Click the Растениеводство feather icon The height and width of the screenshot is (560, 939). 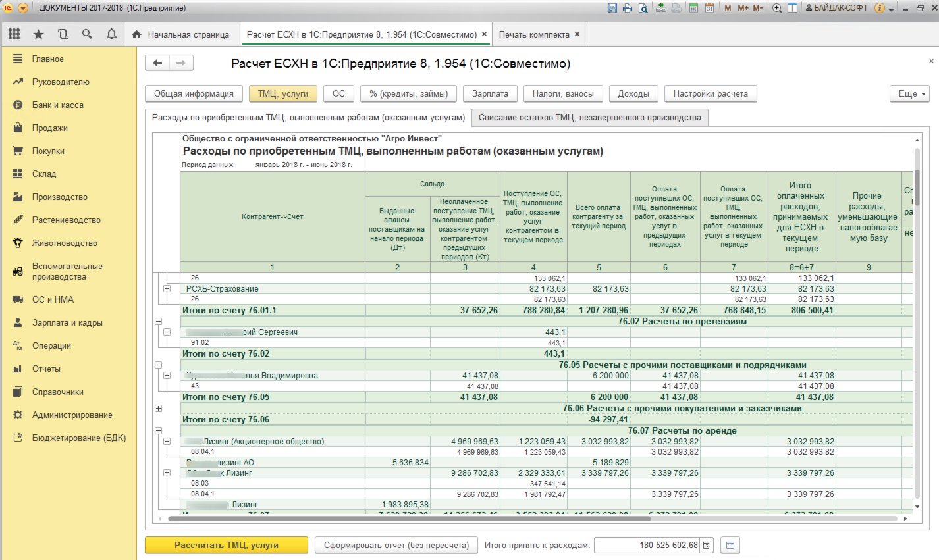pyautogui.click(x=18, y=220)
